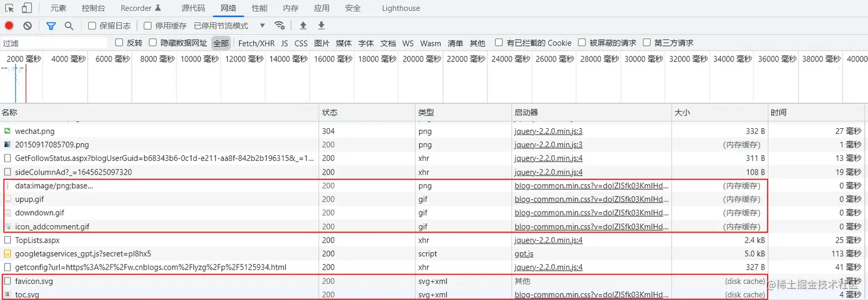Filter by 媒体 media requests

[344, 43]
